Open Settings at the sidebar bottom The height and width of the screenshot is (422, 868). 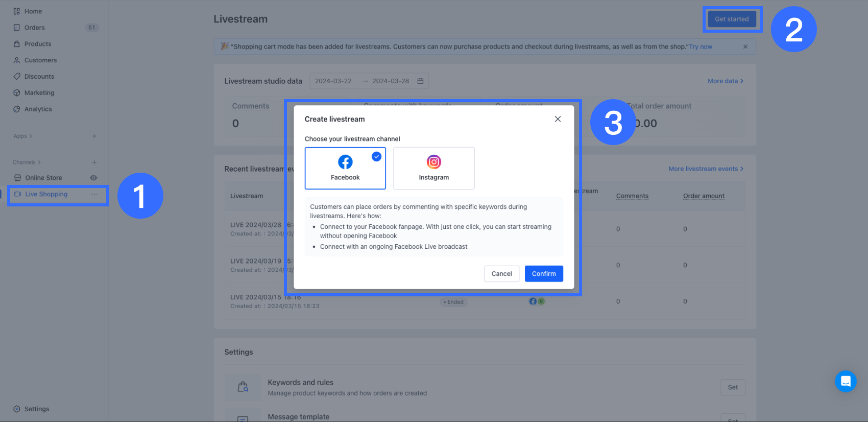click(37, 409)
